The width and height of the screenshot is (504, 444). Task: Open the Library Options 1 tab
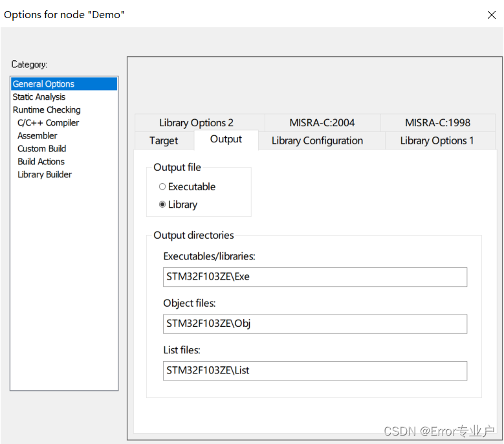point(437,141)
